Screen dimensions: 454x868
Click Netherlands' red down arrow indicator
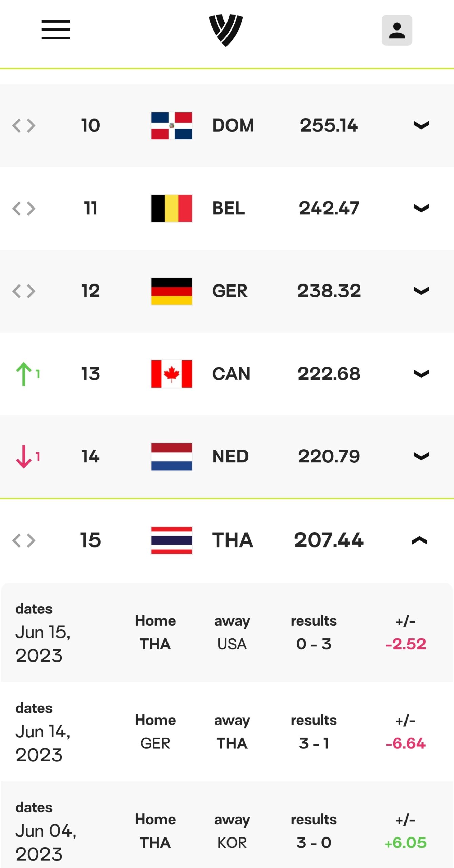coord(24,457)
